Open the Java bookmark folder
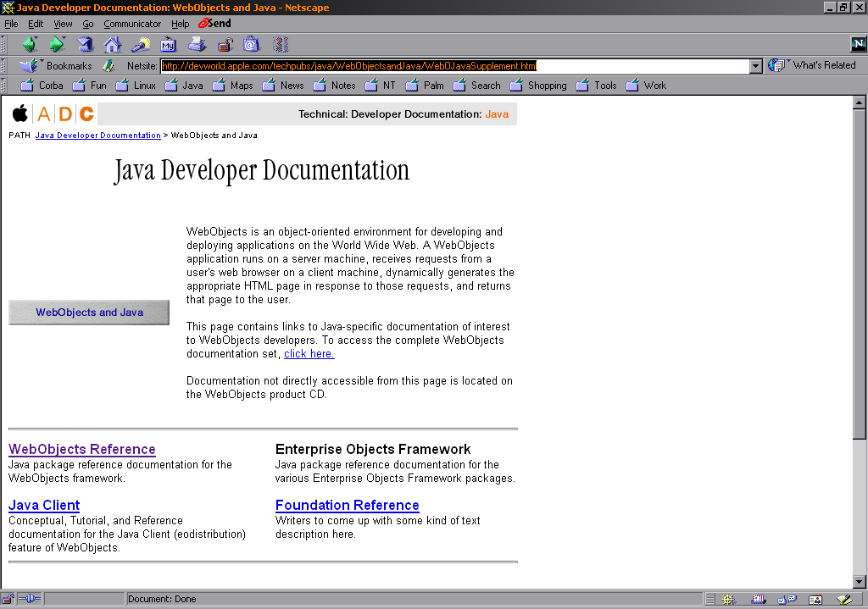Screen dimensions: 868x609 pos(184,86)
